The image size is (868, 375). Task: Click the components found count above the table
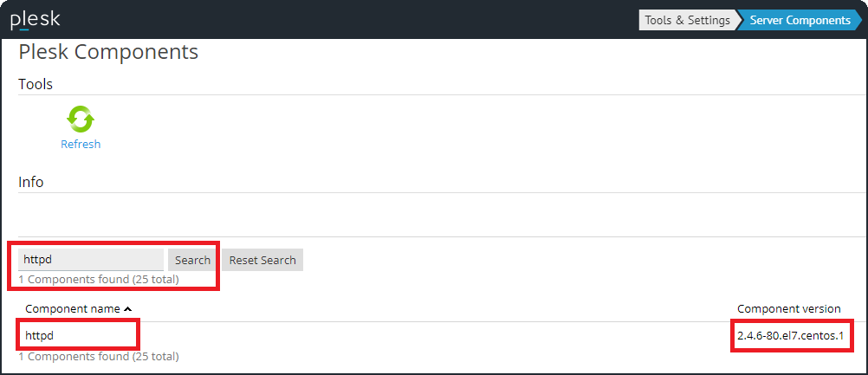click(99, 280)
